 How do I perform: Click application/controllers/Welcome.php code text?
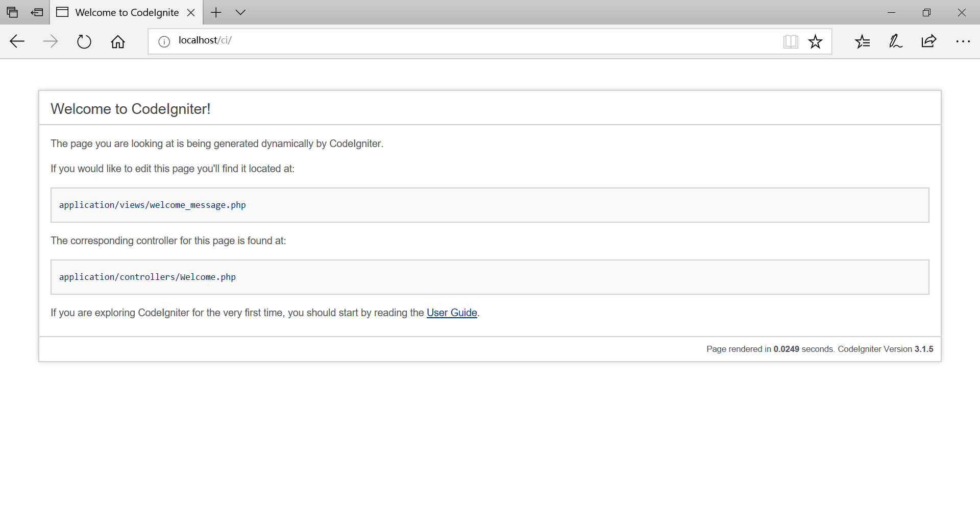pyautogui.click(x=147, y=277)
